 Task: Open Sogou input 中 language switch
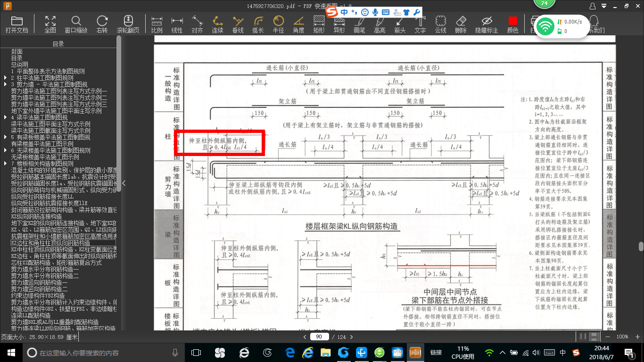pos(345,11)
